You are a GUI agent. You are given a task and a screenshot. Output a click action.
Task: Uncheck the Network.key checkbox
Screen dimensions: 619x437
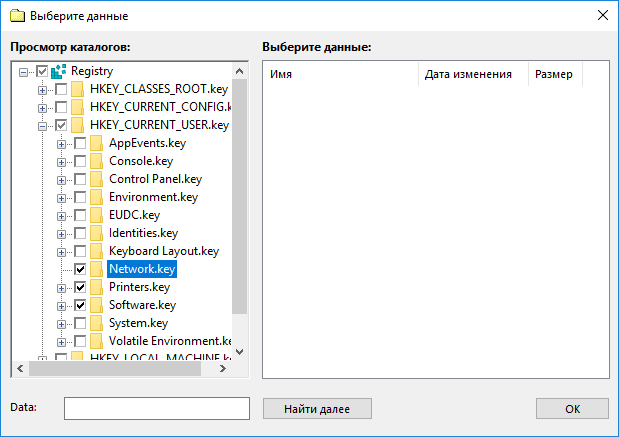tap(80, 269)
